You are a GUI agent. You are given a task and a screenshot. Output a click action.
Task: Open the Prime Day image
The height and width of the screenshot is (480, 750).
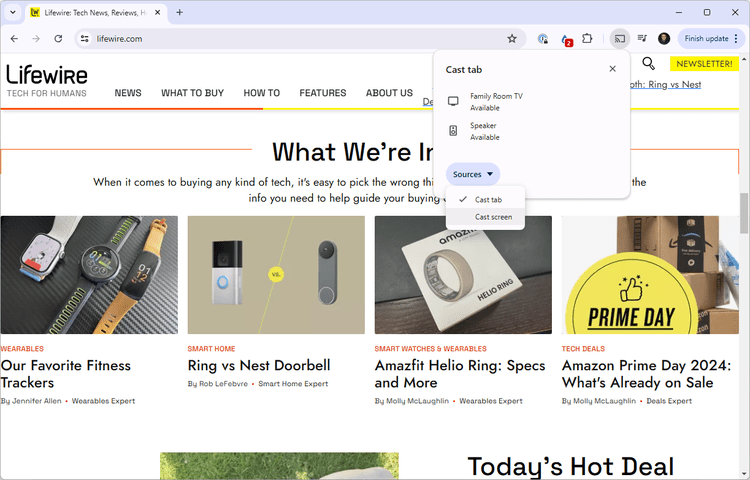(x=650, y=275)
